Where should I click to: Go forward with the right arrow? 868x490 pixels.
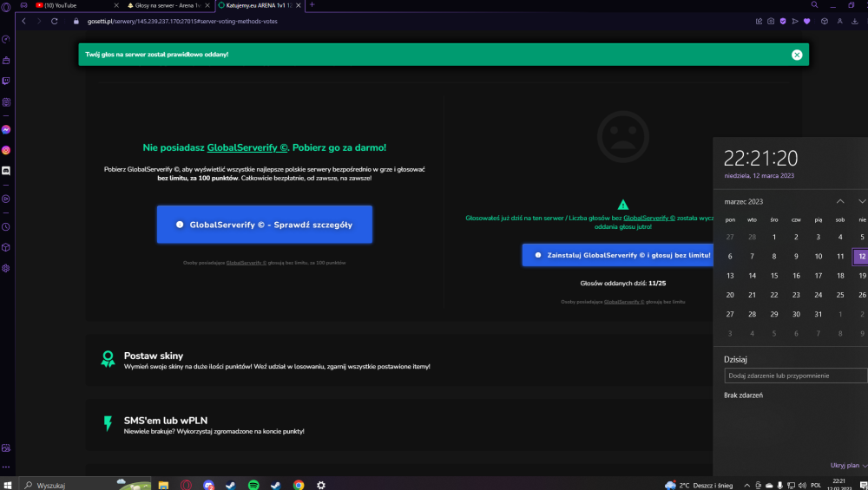tap(39, 21)
